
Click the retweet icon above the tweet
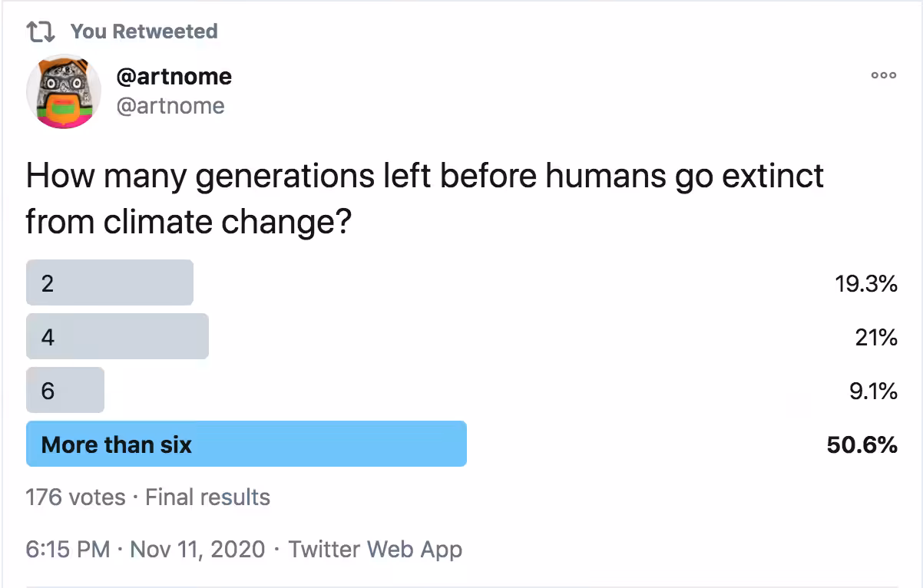click(x=42, y=31)
